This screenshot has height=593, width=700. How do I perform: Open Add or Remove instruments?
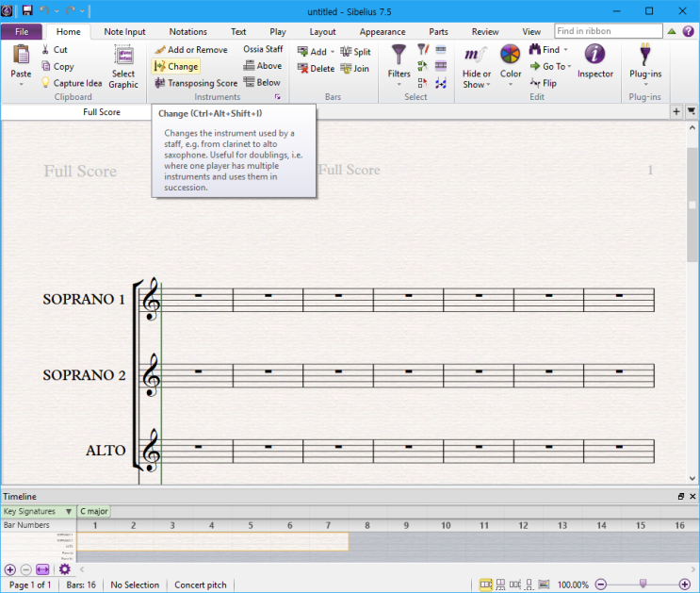pyautogui.click(x=191, y=50)
